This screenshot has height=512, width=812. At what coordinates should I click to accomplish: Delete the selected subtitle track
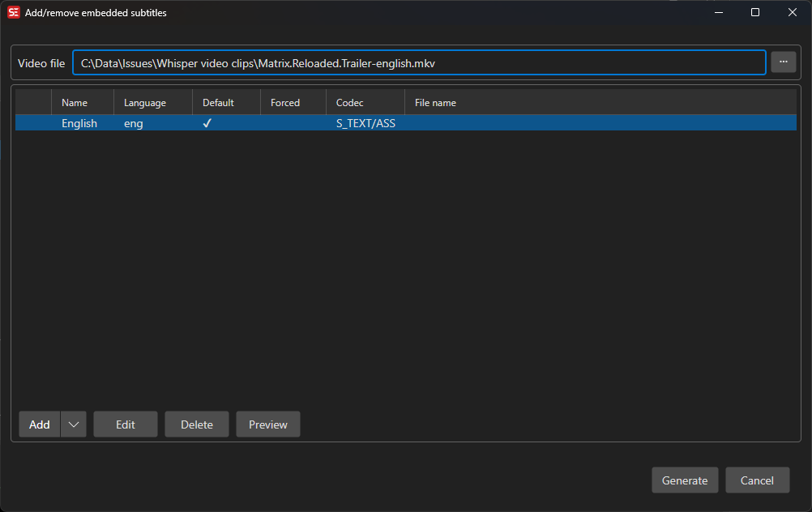click(197, 425)
